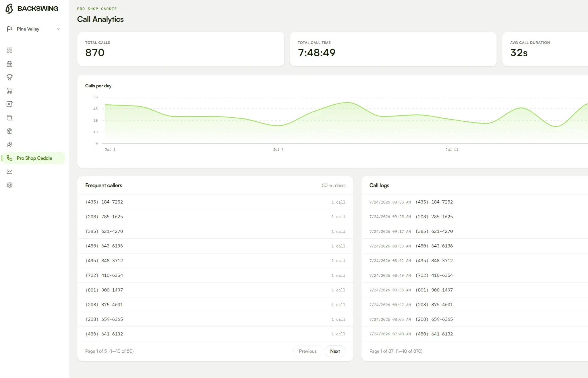Open the package box icon in sidebar
The image size is (588, 378).
coord(9,131)
